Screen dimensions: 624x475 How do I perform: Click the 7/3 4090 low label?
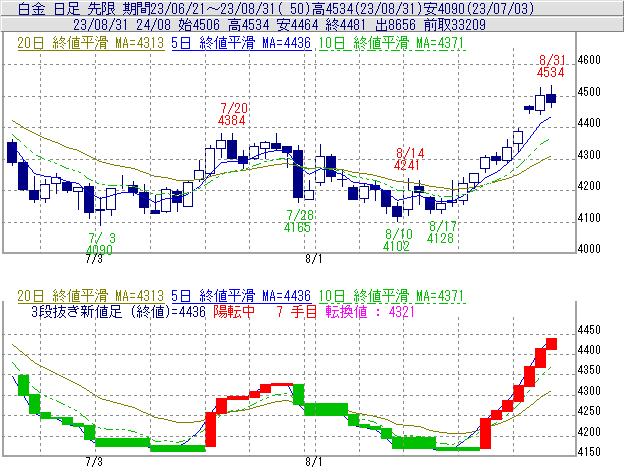click(100, 244)
